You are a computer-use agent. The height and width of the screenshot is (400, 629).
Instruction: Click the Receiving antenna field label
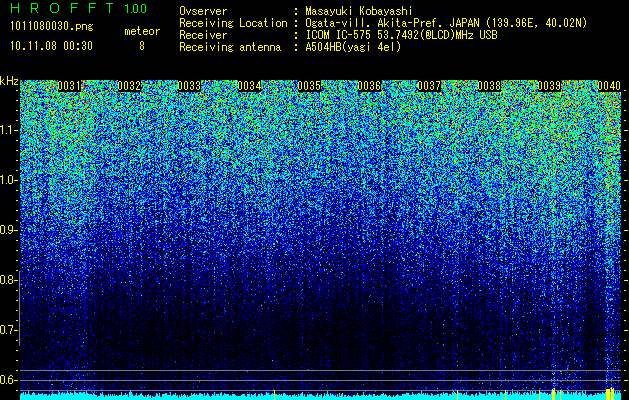click(x=230, y=47)
